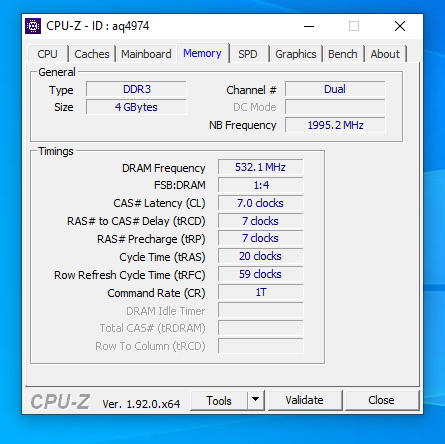Close the CPU-Z window with X

400,26
